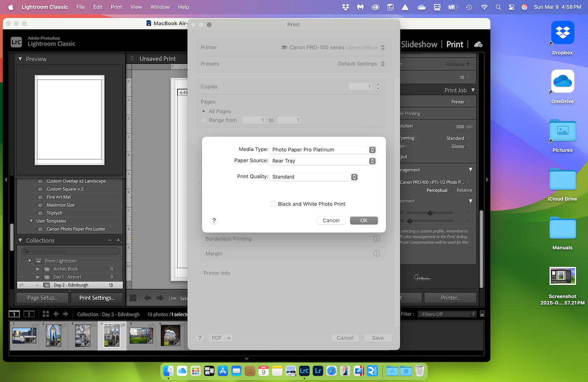The height and width of the screenshot is (382, 588).
Task: Collapse the left panel group arrow
Action: pos(6,180)
